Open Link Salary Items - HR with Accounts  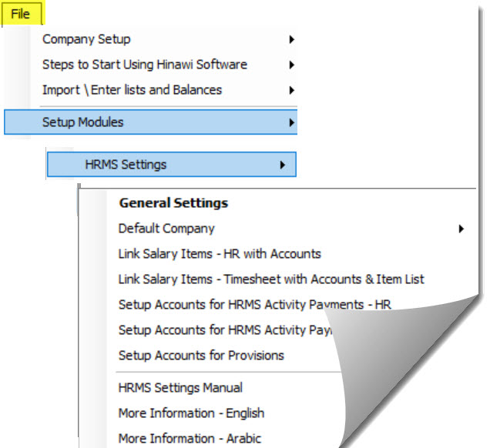(x=220, y=254)
